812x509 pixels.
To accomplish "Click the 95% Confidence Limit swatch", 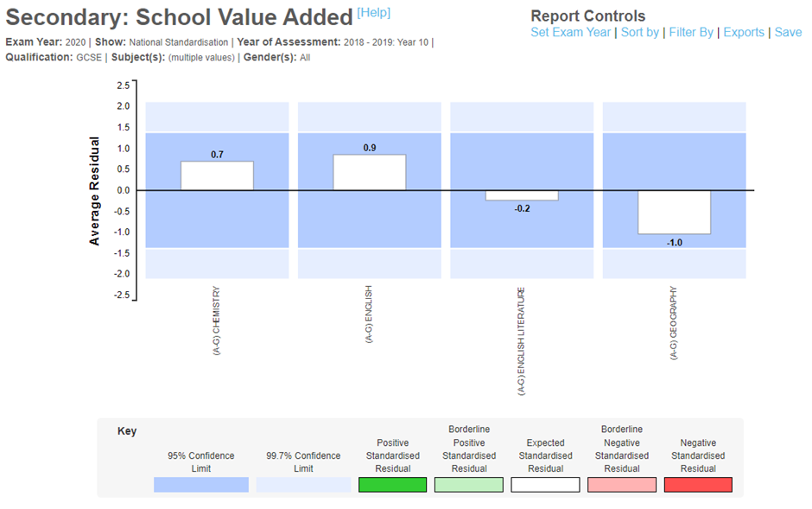I will click(x=200, y=484).
